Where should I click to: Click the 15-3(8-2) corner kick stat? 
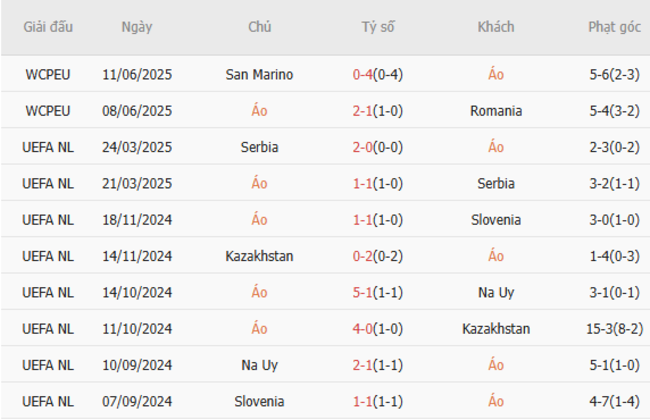pos(614,329)
